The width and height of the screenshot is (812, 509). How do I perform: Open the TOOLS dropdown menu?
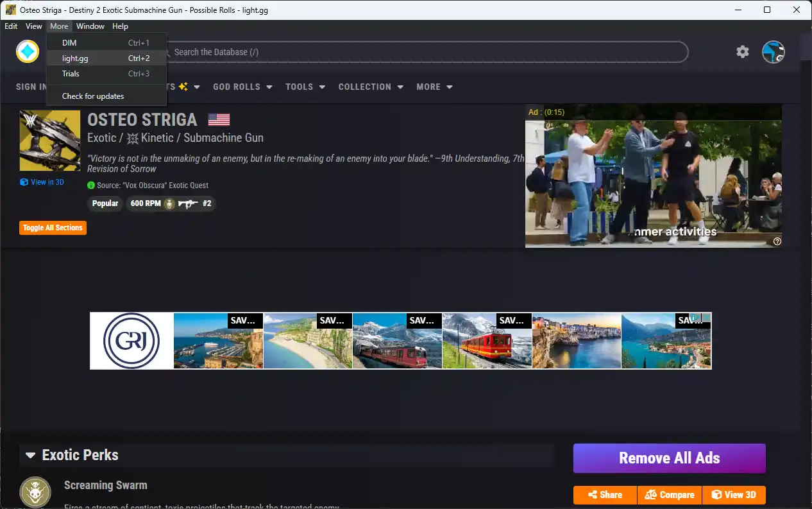tap(305, 87)
